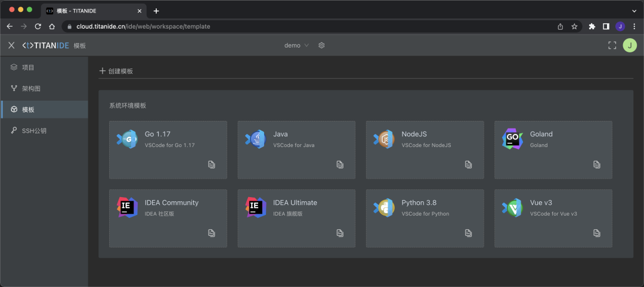Image resolution: width=644 pixels, height=287 pixels.
Task: Click the settings gear next to demo
Action: tap(321, 45)
